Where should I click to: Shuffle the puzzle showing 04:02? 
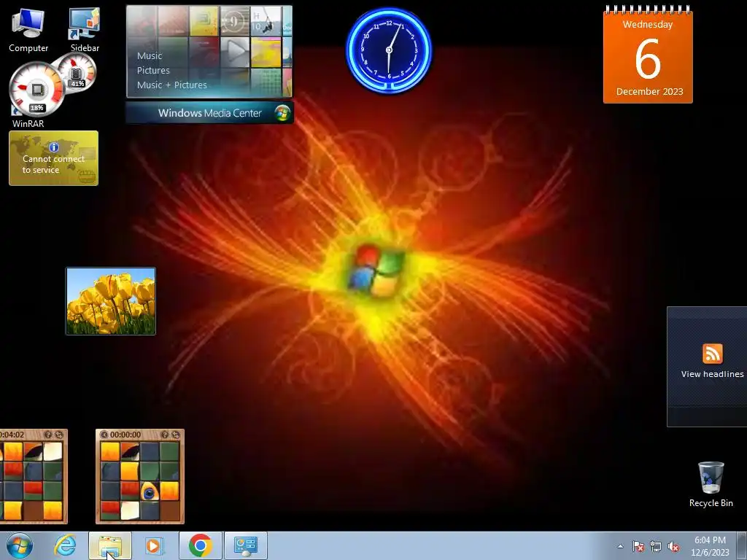[x=58, y=435]
